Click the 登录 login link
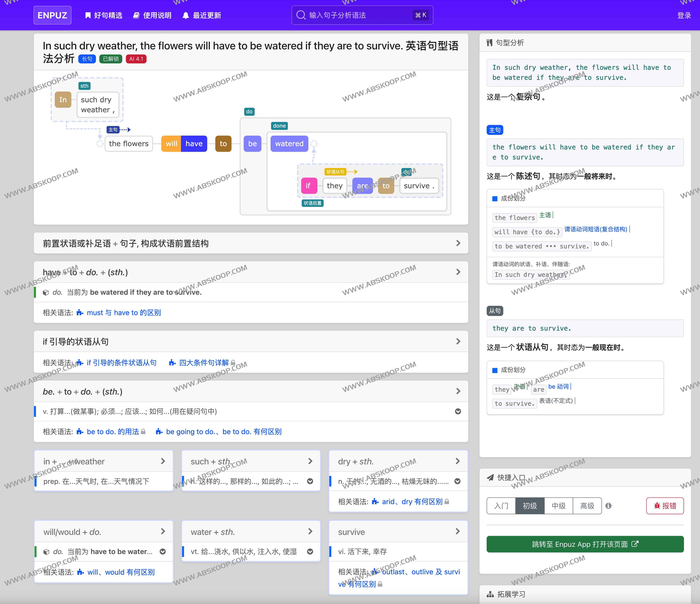Screen dimensions: 700x604 pyautogui.click(x=684, y=15)
